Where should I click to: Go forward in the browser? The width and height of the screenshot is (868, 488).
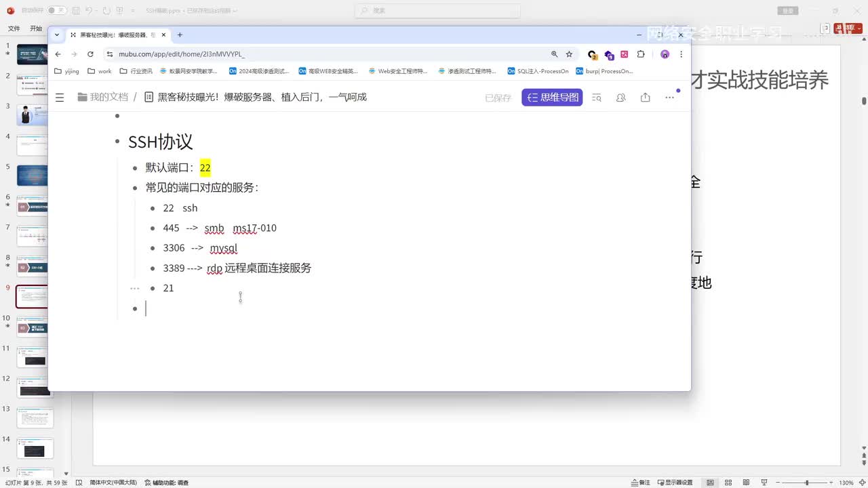(x=74, y=54)
